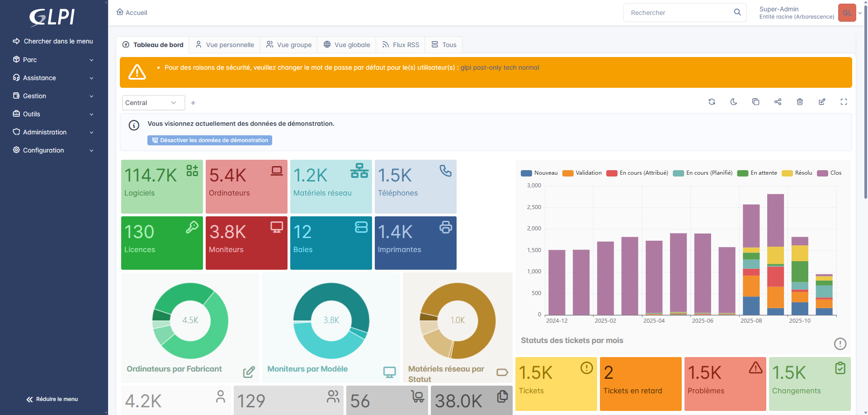Click the delete dashboard trash icon

click(x=800, y=102)
